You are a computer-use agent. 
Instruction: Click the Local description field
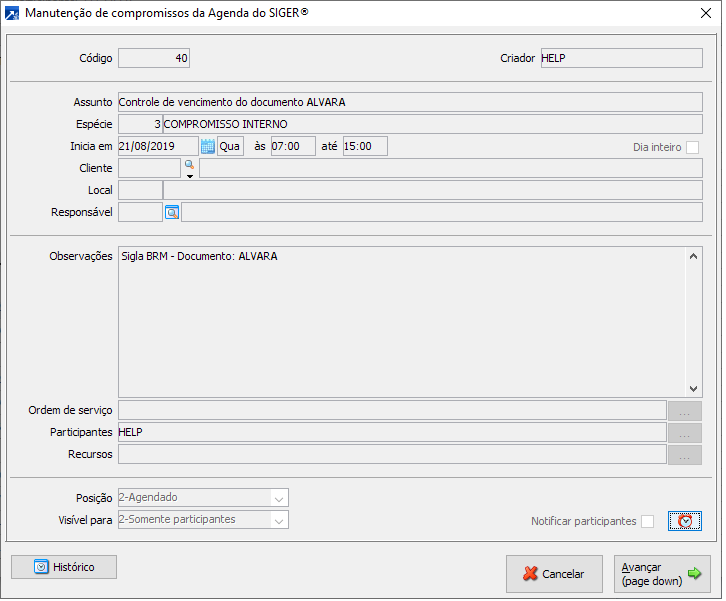432,191
